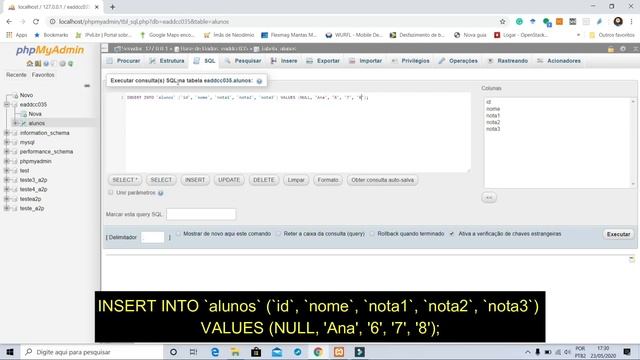Screen dimensions: 640x360
Task: Open Windows Start menu
Action: pyautogui.click(x=10, y=352)
